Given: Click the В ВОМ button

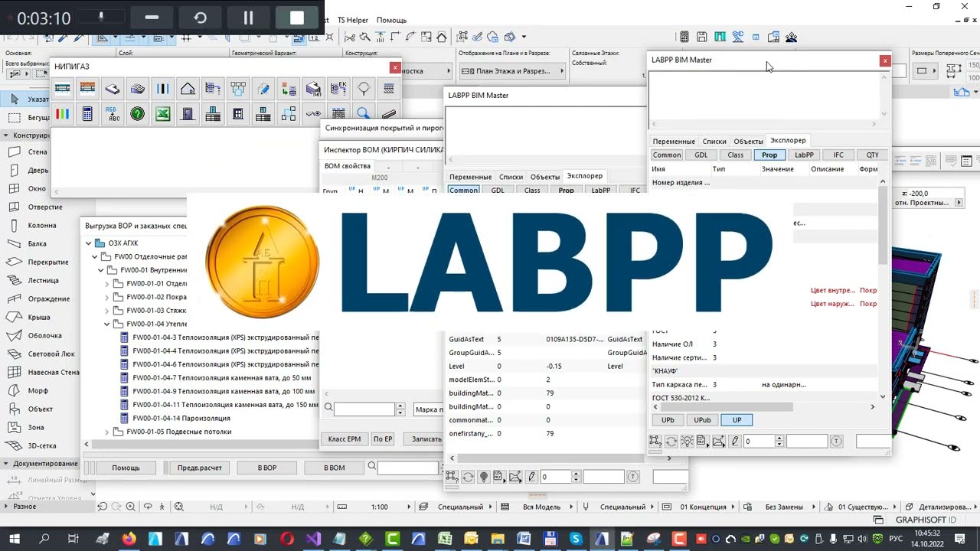Looking at the screenshot, I should pos(334,468).
